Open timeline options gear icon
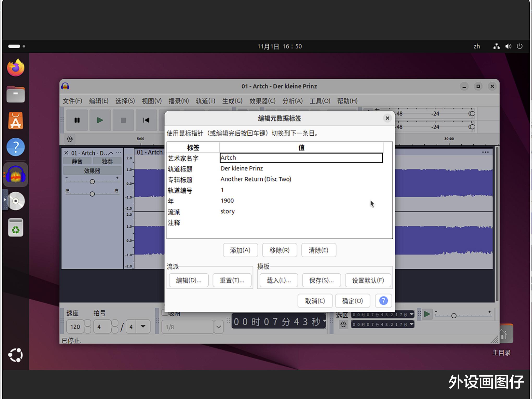Image resolution: width=532 pixels, height=399 pixels. pos(70,139)
